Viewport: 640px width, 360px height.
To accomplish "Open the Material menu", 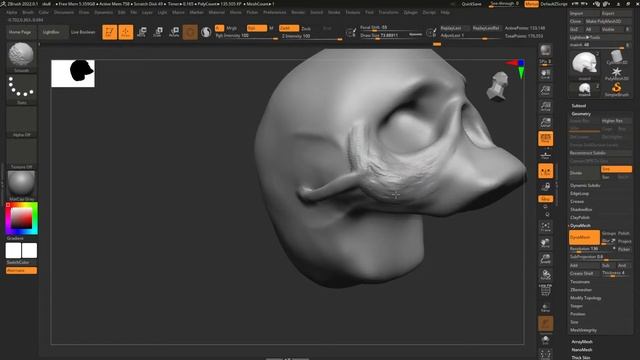I will point(216,13).
